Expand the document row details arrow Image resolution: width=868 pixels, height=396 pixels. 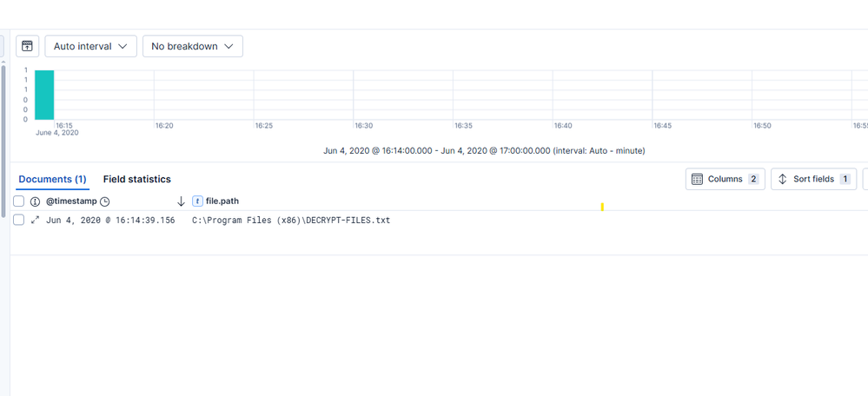click(x=35, y=221)
